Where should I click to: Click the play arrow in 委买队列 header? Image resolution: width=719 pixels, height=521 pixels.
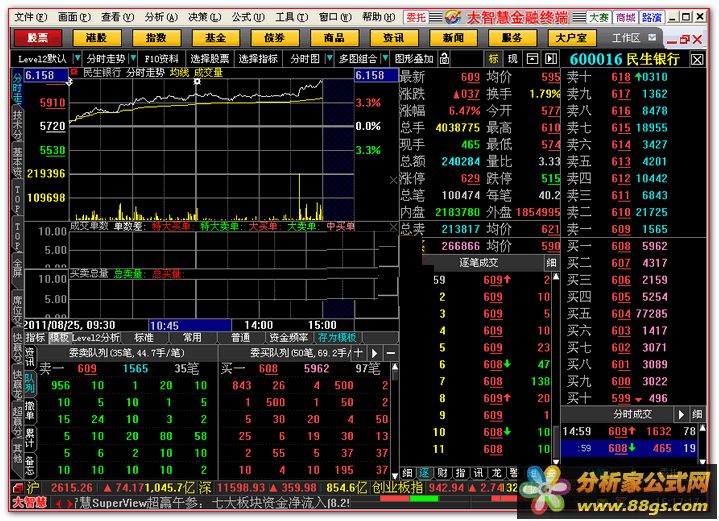(x=375, y=353)
